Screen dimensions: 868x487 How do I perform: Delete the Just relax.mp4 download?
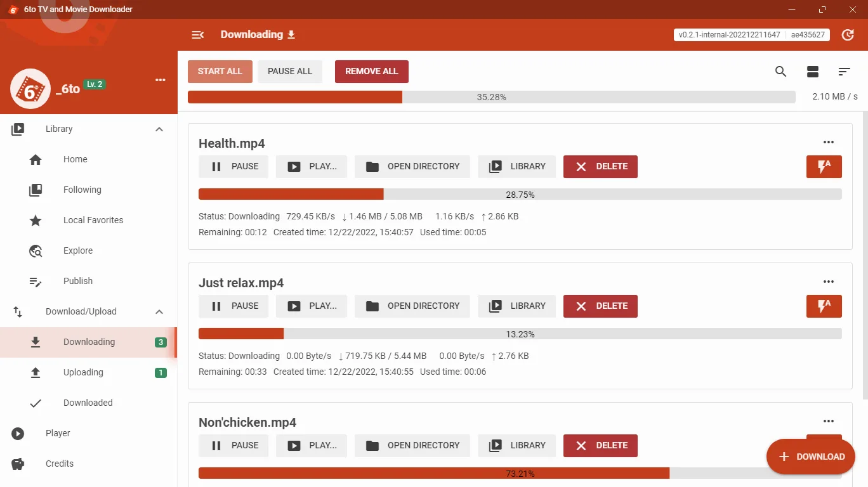click(600, 306)
